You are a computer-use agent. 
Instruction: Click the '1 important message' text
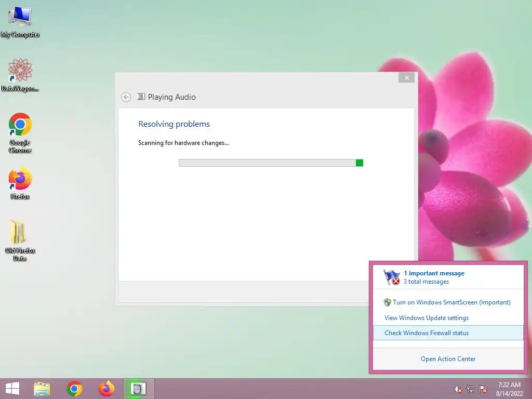[x=434, y=273]
